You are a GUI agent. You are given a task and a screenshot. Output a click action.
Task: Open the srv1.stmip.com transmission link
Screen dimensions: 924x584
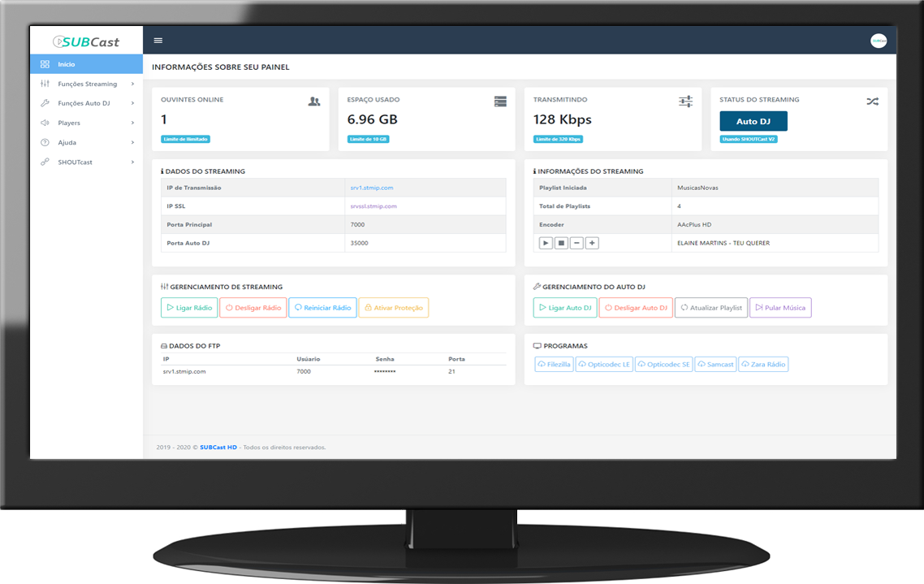pos(372,188)
